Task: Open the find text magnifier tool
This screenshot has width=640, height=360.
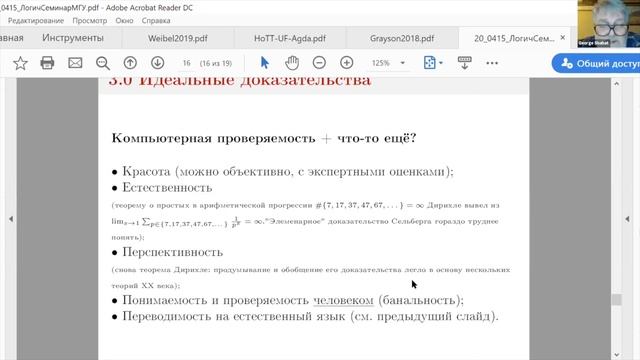Action: click(x=103, y=63)
